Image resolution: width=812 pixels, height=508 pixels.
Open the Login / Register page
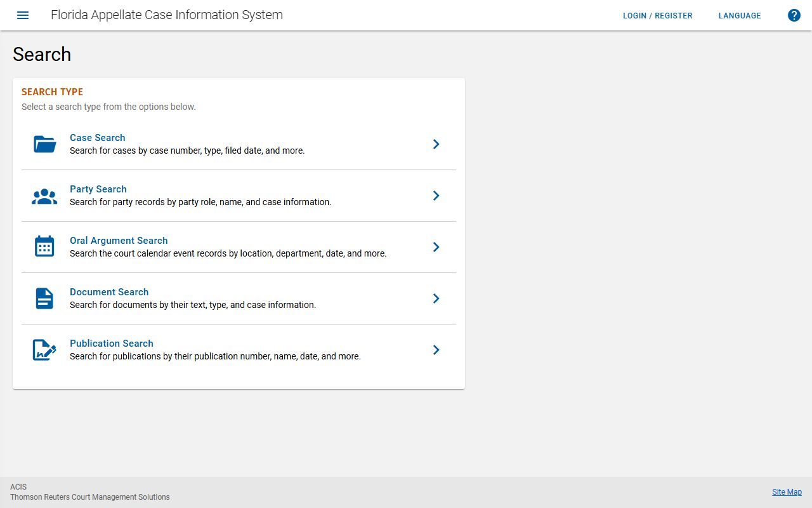coord(657,16)
